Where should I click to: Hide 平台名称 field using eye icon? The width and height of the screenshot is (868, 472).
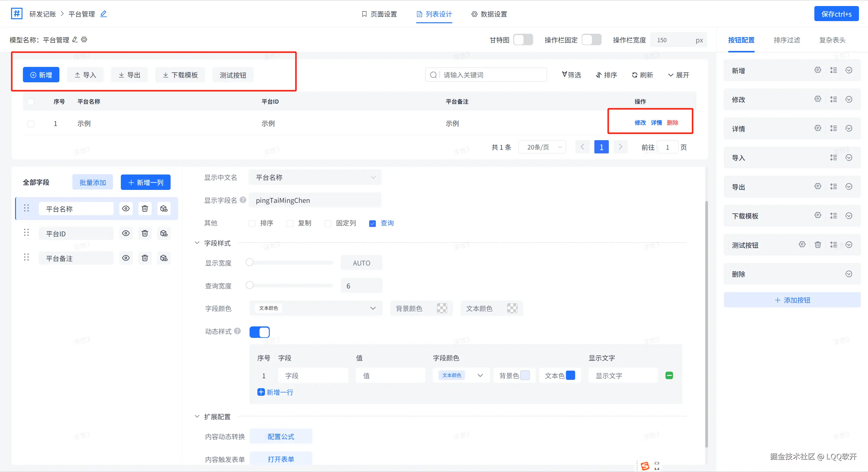click(x=126, y=209)
